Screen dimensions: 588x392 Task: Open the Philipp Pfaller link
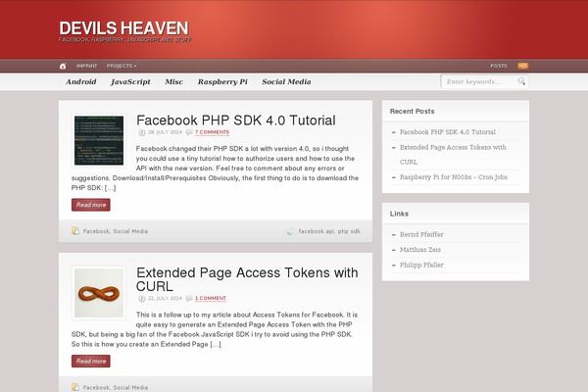(421, 265)
